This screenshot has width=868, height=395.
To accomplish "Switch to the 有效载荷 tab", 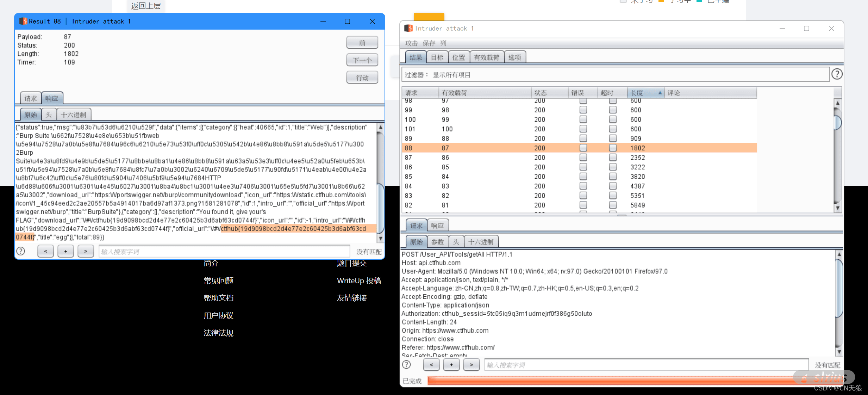I will click(486, 57).
